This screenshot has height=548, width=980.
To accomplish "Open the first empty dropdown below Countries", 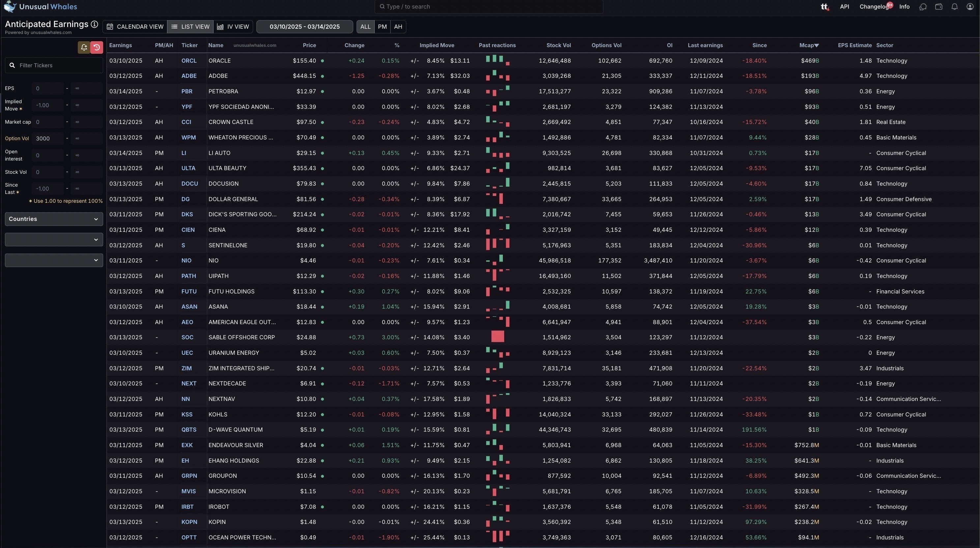I will click(53, 239).
